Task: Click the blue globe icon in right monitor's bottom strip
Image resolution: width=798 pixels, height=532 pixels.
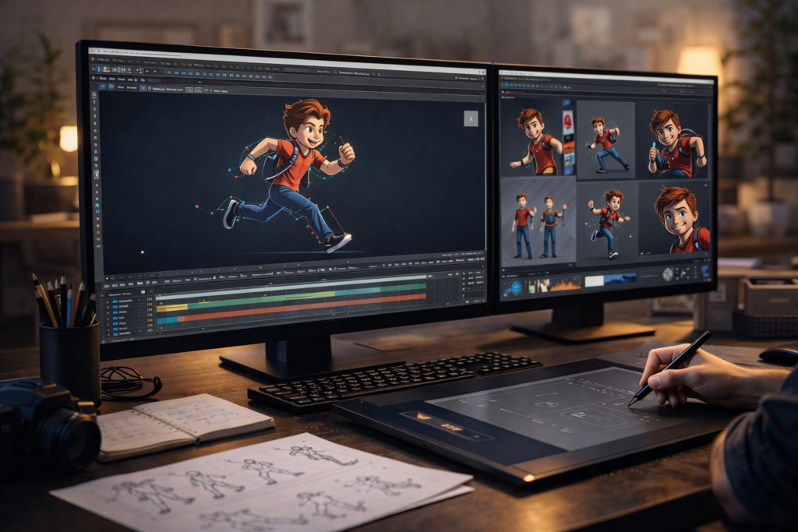Action: click(515, 288)
